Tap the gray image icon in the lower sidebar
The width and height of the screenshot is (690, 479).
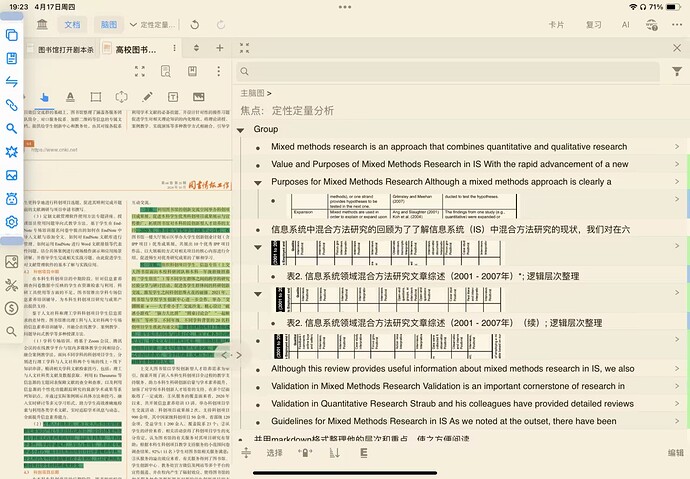11,262
